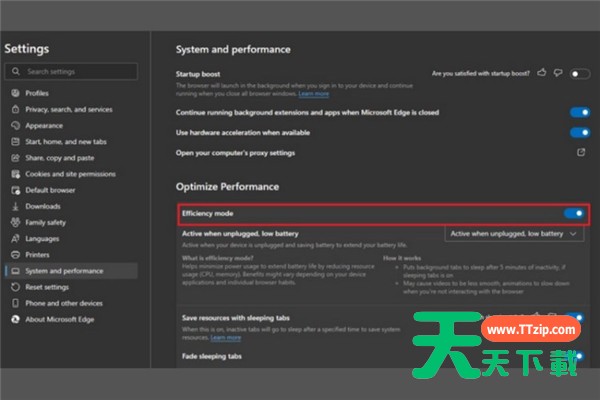
Task: Go to Default browser settings
Action: tap(50, 190)
